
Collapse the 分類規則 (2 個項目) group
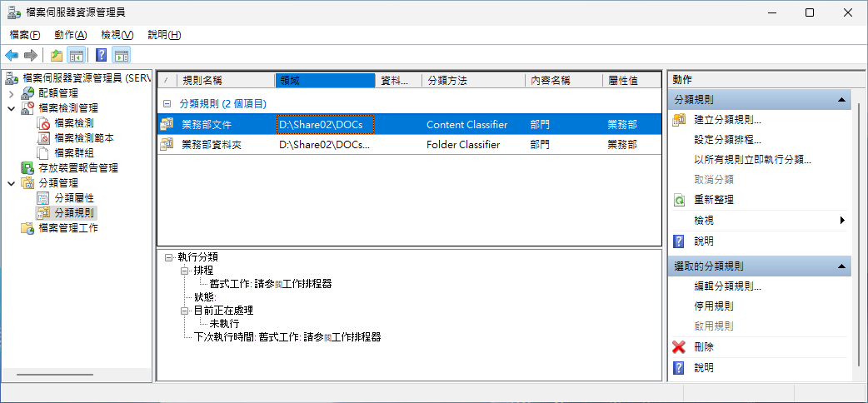(166, 103)
